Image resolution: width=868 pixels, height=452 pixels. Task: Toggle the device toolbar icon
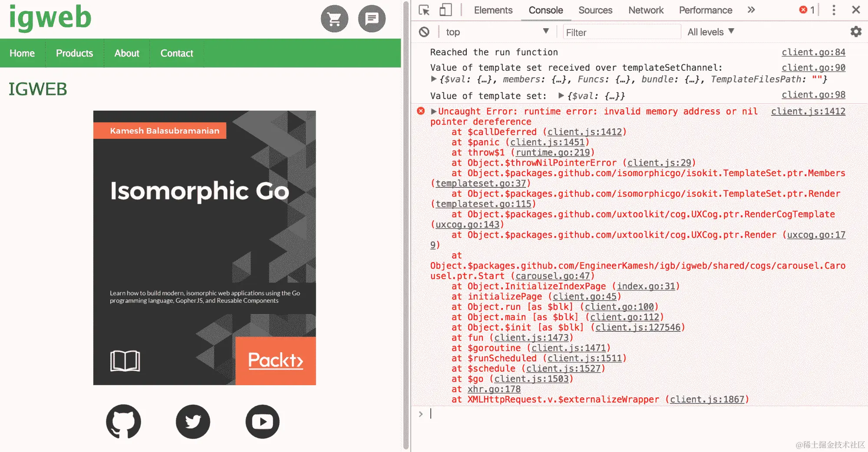[446, 10]
